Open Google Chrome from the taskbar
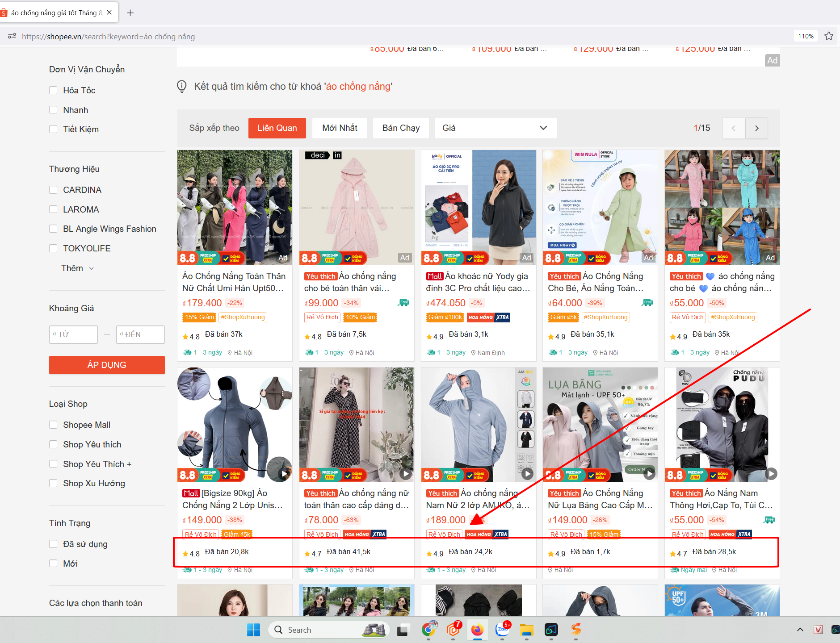 pyautogui.click(x=429, y=630)
